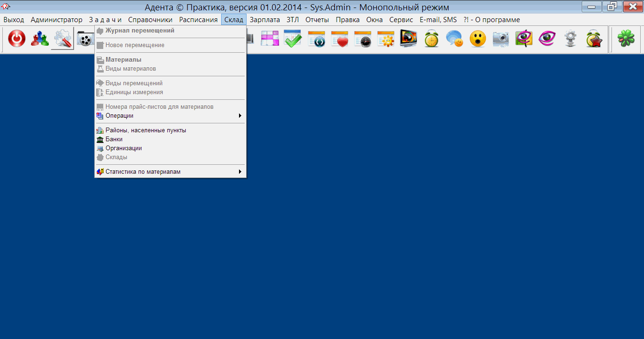Select Банки from the Склад menu

click(x=114, y=139)
